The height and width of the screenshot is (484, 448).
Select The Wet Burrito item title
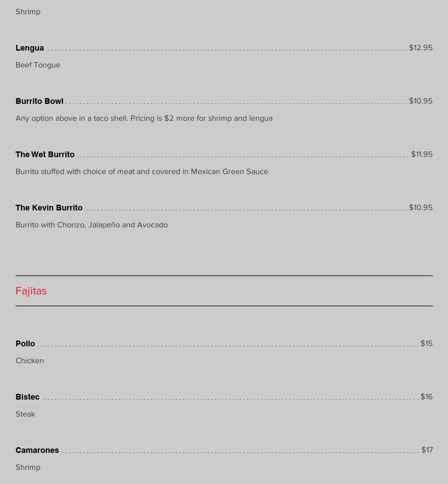pos(45,155)
